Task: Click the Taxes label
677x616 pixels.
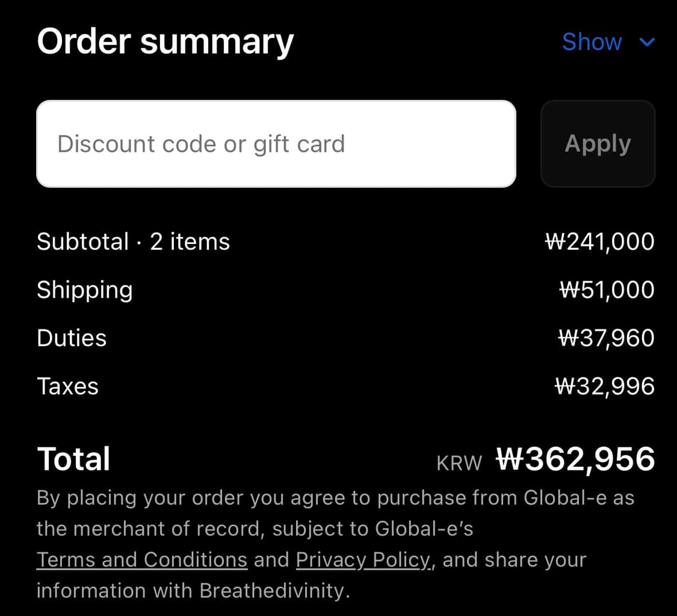Action: (x=67, y=387)
